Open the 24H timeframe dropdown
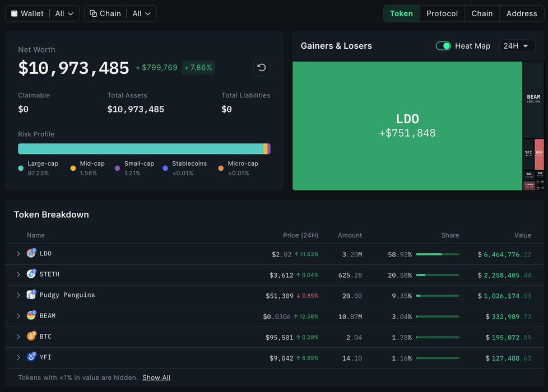Image resolution: width=548 pixels, height=392 pixels. coord(517,46)
